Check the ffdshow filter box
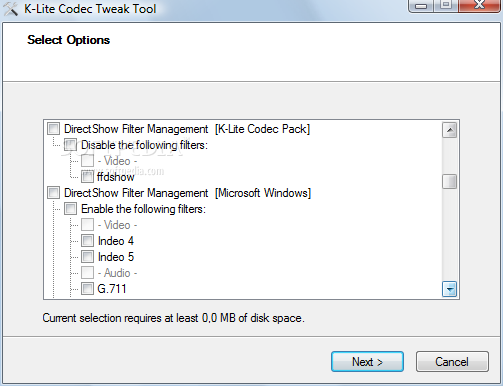This screenshot has width=503, height=386. coord(87,177)
